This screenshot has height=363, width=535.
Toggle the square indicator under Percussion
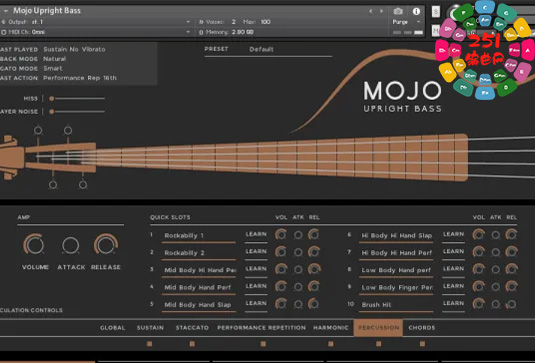(378, 344)
